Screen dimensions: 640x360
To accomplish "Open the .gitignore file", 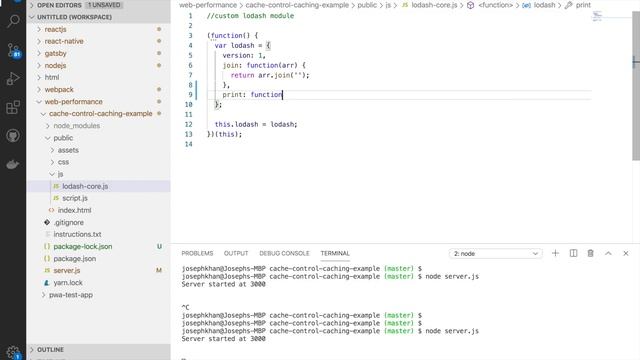I will 69,222.
